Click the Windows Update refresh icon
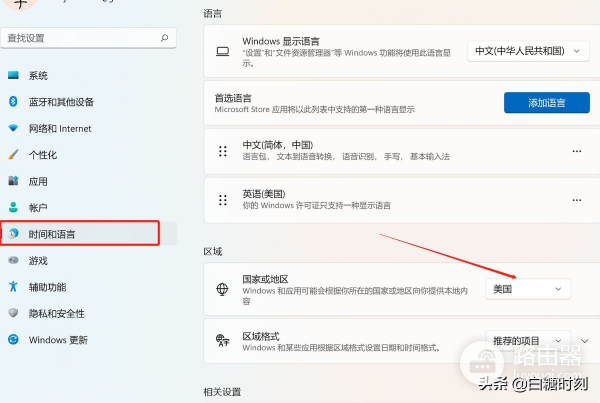Viewport: 600px width, 403px height. point(13,339)
